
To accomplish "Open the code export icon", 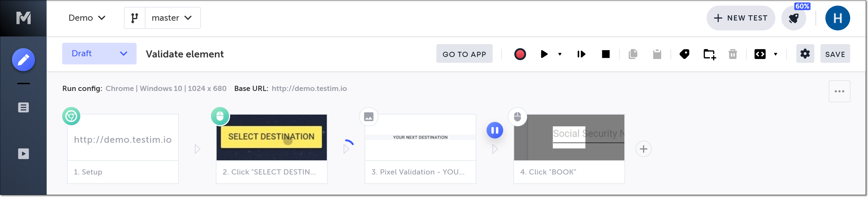I will tap(760, 54).
